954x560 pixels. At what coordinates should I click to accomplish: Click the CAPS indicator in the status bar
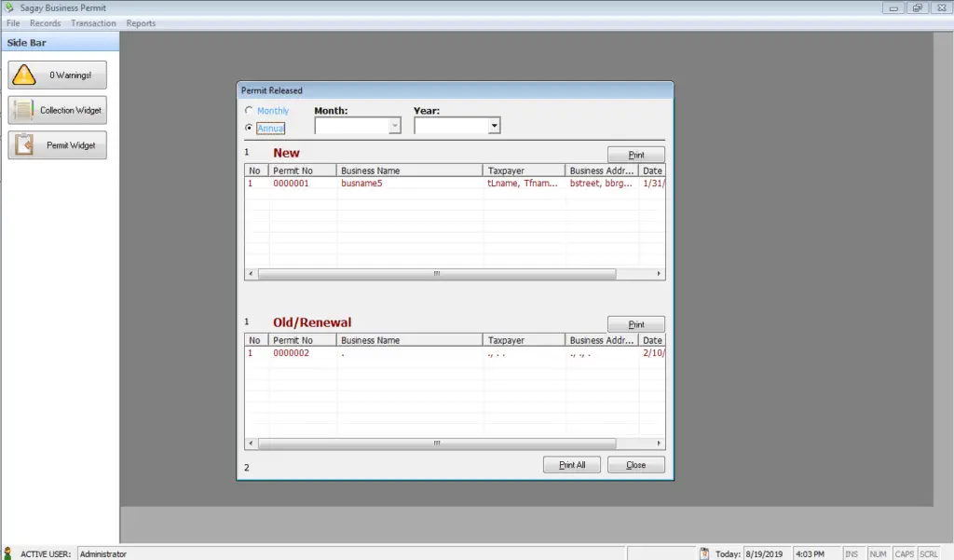click(x=904, y=553)
